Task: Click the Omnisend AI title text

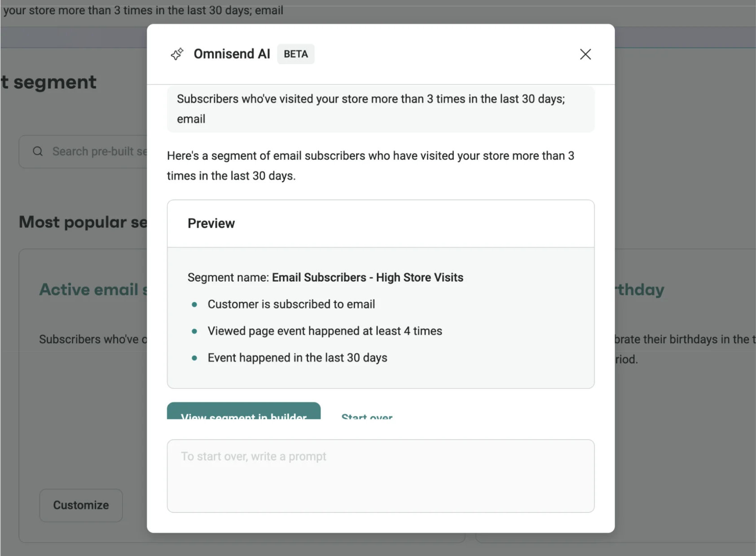Action: [232, 54]
